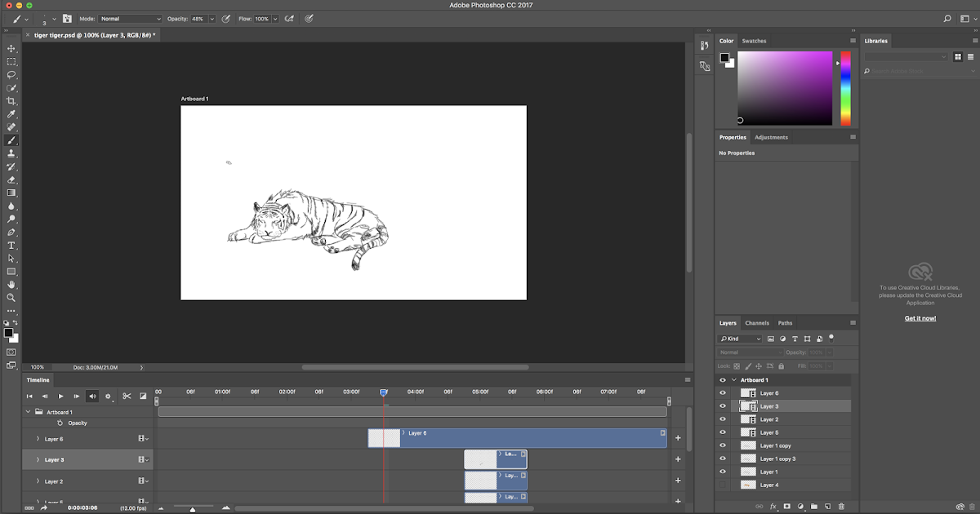Switch to the Channels tab
Viewport: 980px width, 514px height.
click(757, 322)
